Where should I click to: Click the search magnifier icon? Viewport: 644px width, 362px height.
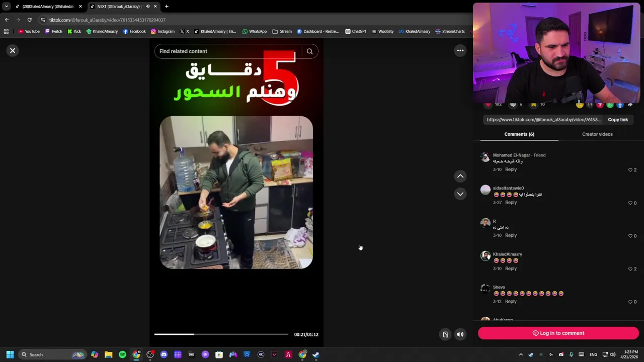pos(310,51)
